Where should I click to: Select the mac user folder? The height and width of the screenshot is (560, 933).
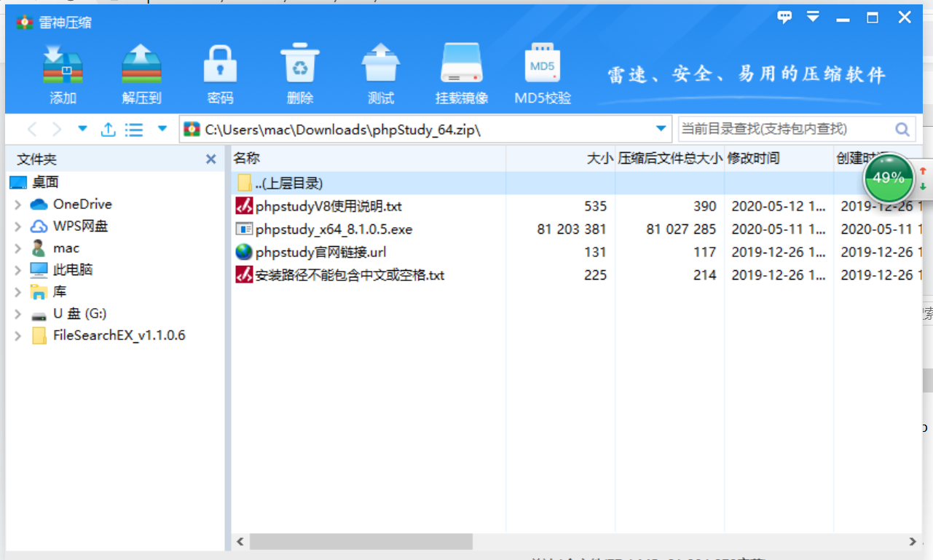pyautogui.click(x=66, y=248)
